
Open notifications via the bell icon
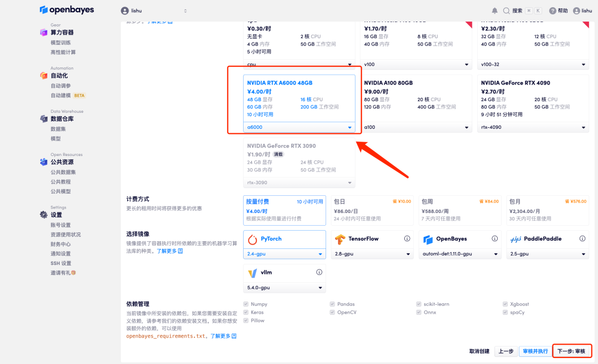click(494, 9)
